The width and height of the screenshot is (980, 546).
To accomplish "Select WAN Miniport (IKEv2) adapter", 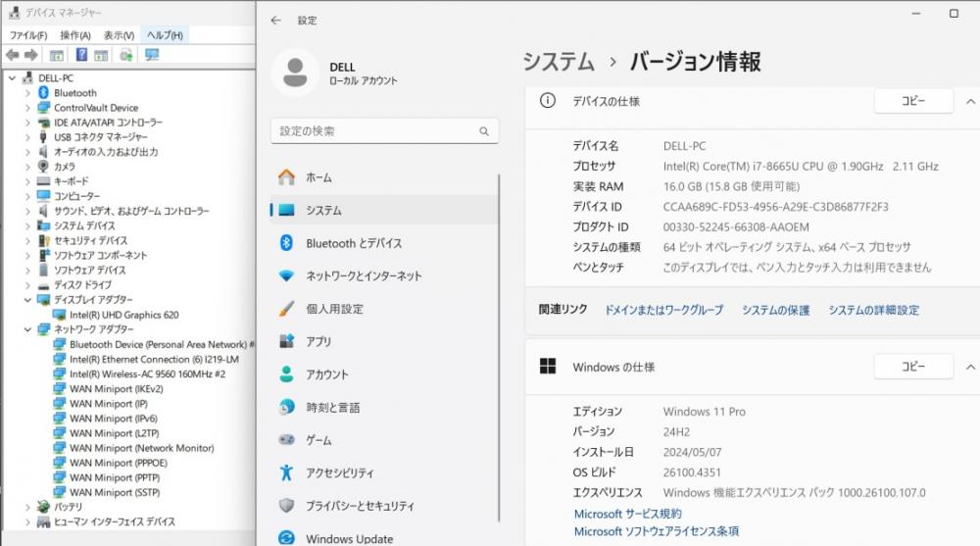I will click(117, 388).
